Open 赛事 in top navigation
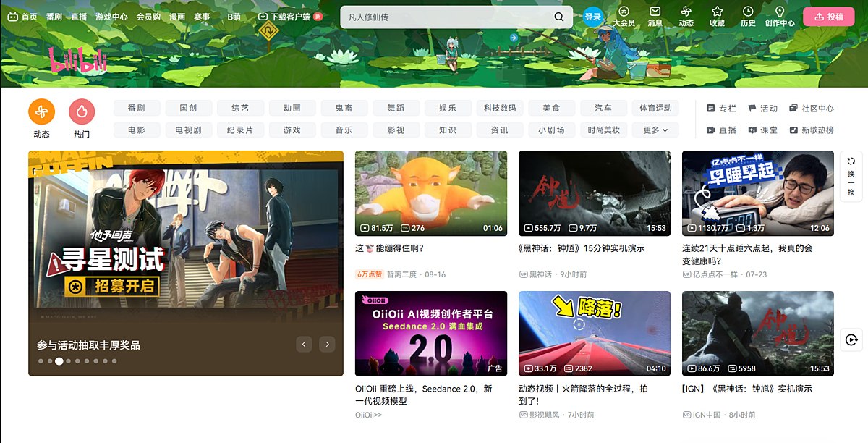The width and height of the screenshot is (868, 443). coord(202,16)
